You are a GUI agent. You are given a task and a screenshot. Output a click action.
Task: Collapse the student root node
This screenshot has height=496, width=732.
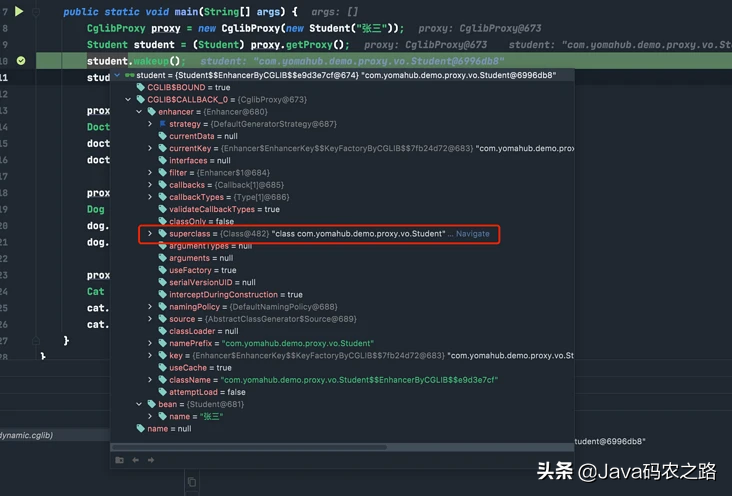(x=117, y=75)
